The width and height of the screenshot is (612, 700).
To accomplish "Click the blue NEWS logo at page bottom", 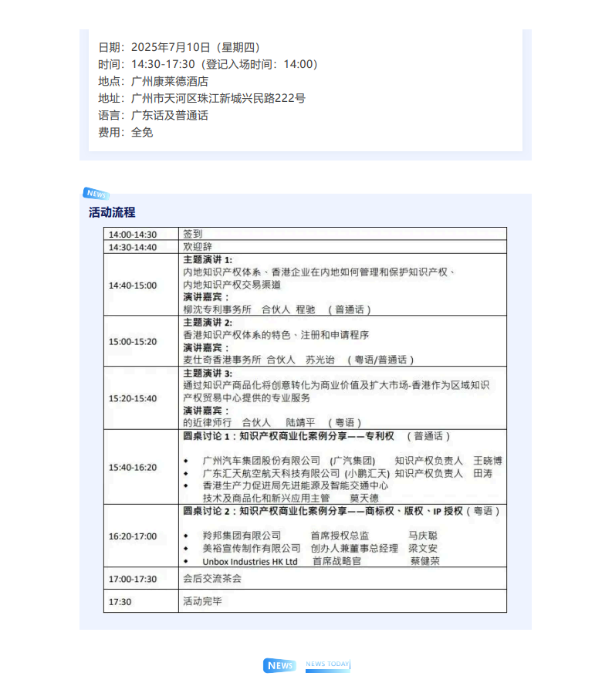I will (x=280, y=665).
